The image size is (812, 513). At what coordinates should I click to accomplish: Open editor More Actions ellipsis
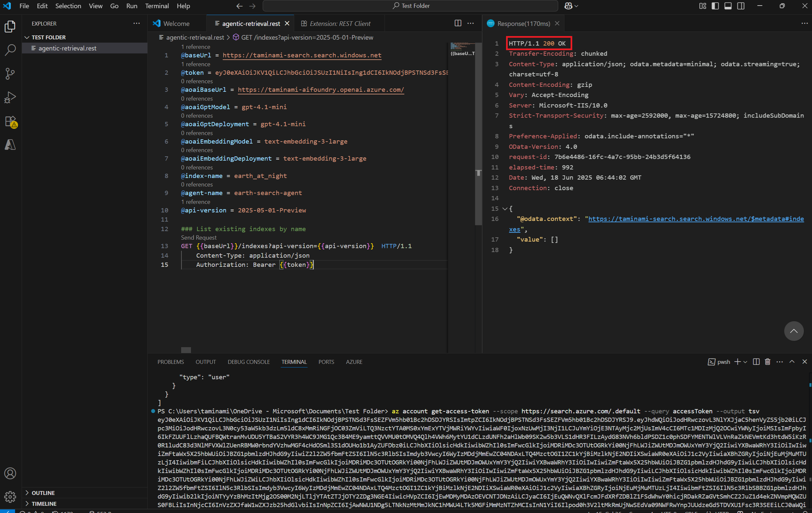tap(471, 23)
